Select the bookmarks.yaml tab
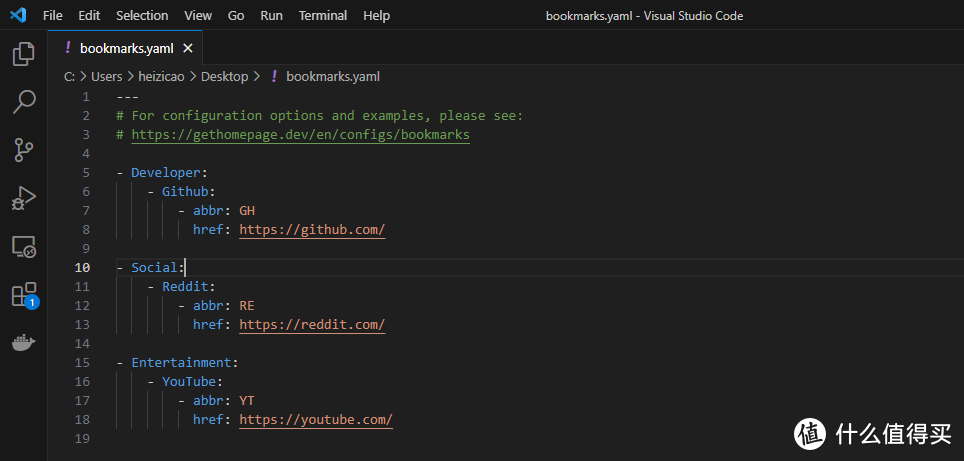Screen dimensions: 964x461 [125, 48]
